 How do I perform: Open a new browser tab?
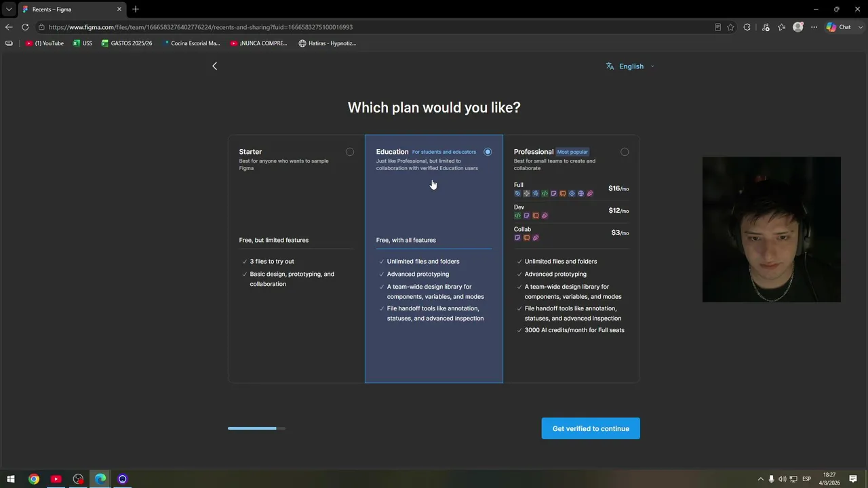pos(136,9)
